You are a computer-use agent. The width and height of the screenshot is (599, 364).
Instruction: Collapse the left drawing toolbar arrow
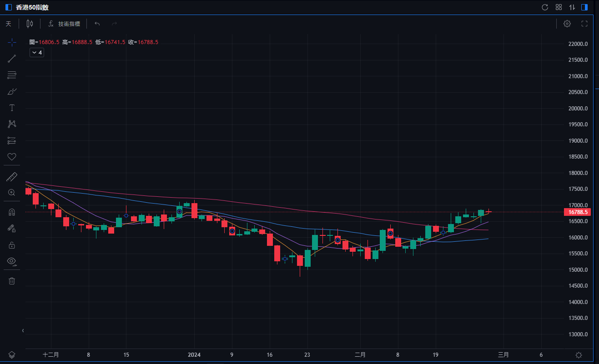pyautogui.click(x=23, y=330)
